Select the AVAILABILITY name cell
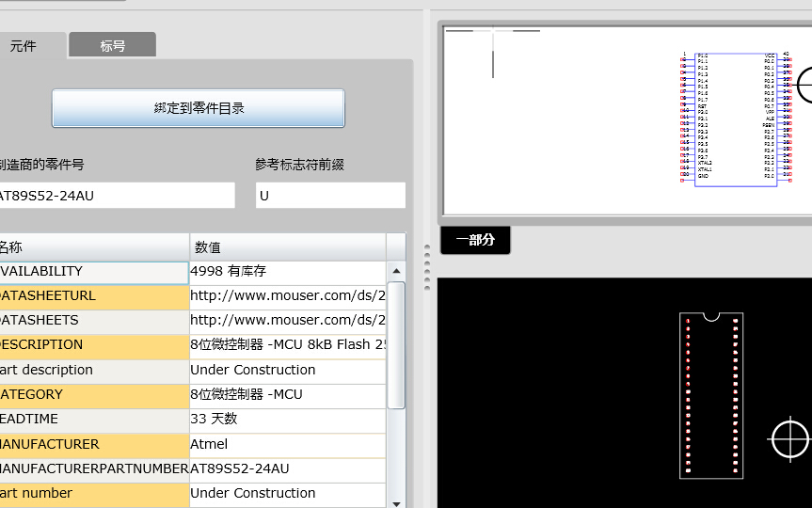Image resolution: width=812 pixels, height=508 pixels. [94, 273]
